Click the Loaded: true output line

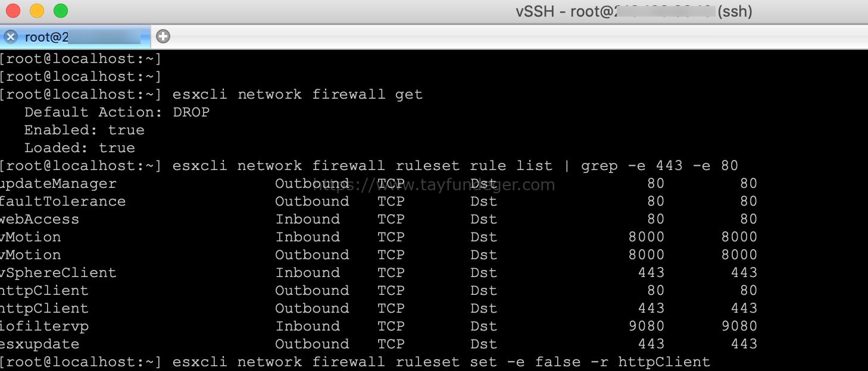click(79, 148)
